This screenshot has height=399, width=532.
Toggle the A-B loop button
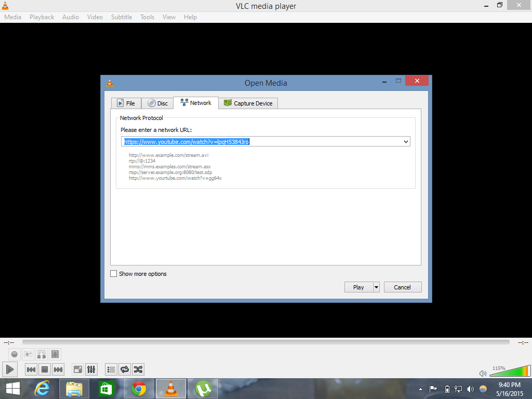tap(42, 354)
